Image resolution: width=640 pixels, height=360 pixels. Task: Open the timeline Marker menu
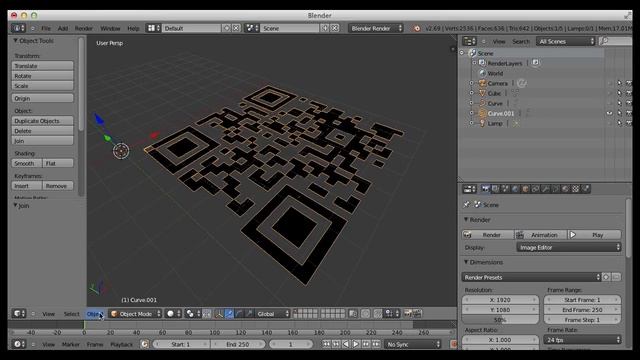(71, 344)
